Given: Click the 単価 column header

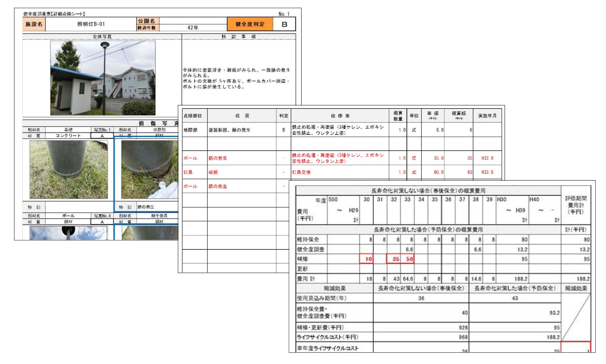Looking at the screenshot, I should 433,116.
